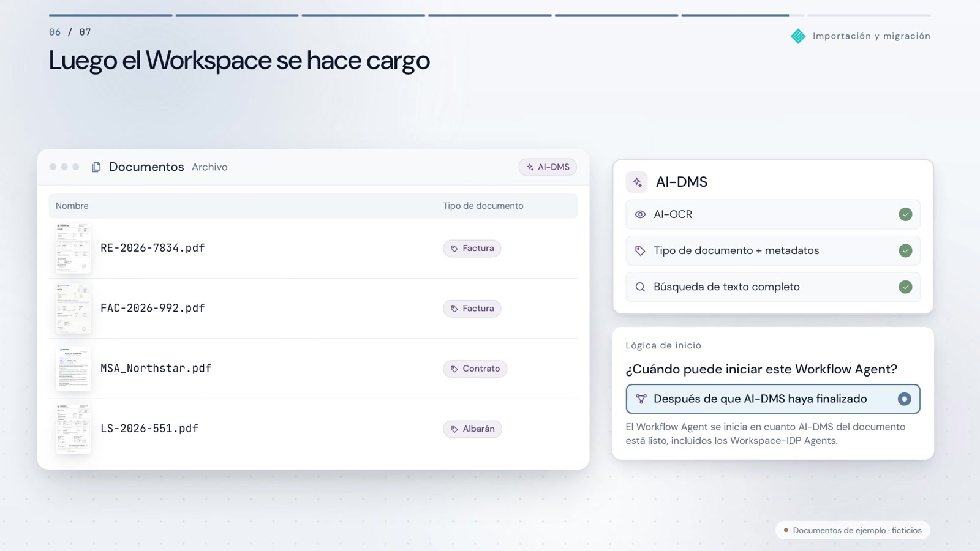Click the Lógica de inicio heading
Viewport: 980px width, 551px height.
[x=663, y=345]
